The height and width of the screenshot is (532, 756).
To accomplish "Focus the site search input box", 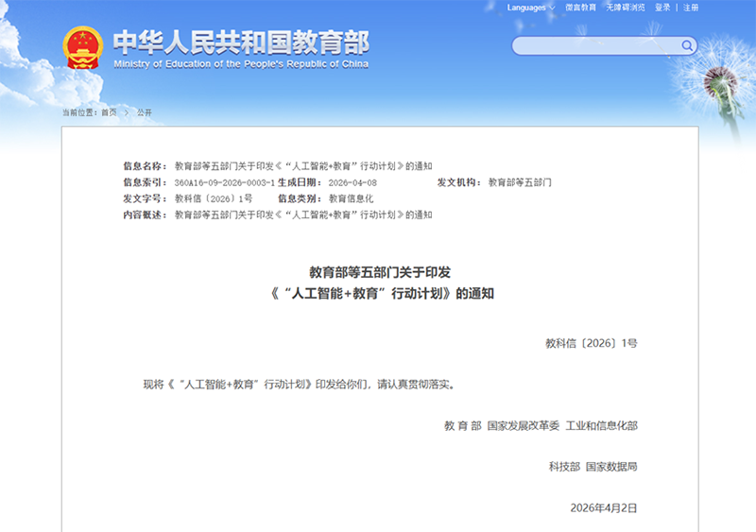I will click(x=595, y=45).
